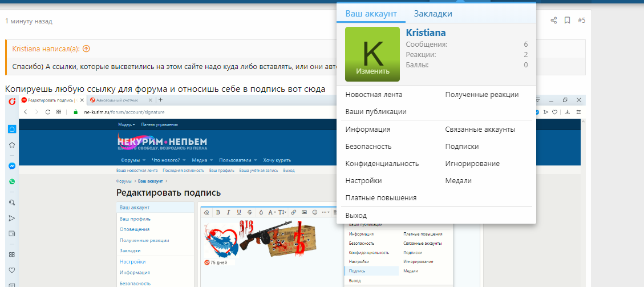644x287 pixels.
Task: Click the Opera sidebar bookmarks star icon
Action: (x=12, y=145)
